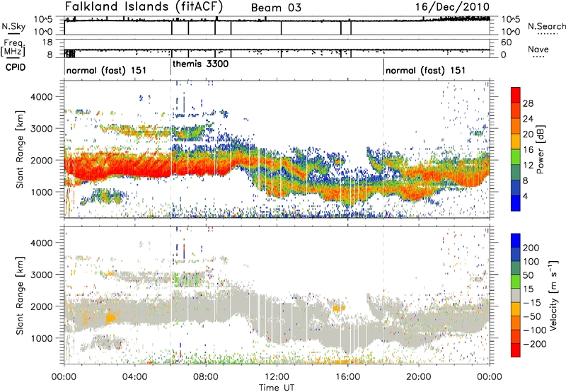The height and width of the screenshot is (392, 566).
Task: Click the gray segment of the velocity colorbar
Action: pyautogui.click(x=516, y=295)
